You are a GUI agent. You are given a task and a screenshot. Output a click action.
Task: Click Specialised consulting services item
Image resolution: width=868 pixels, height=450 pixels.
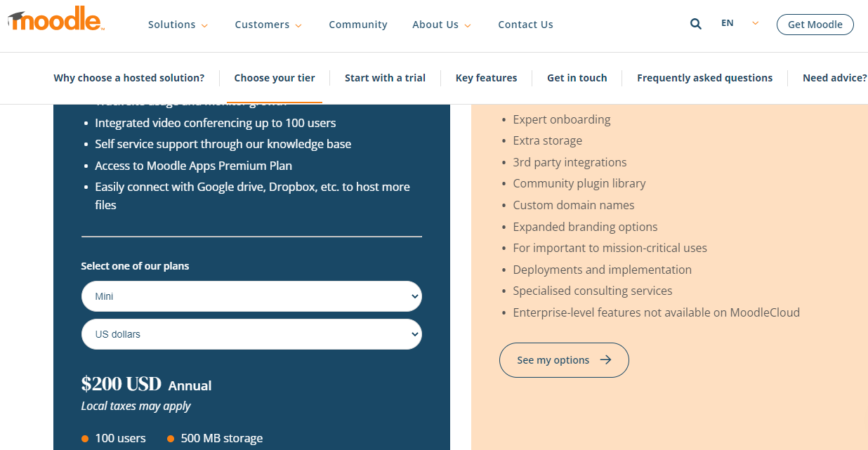pyautogui.click(x=593, y=291)
